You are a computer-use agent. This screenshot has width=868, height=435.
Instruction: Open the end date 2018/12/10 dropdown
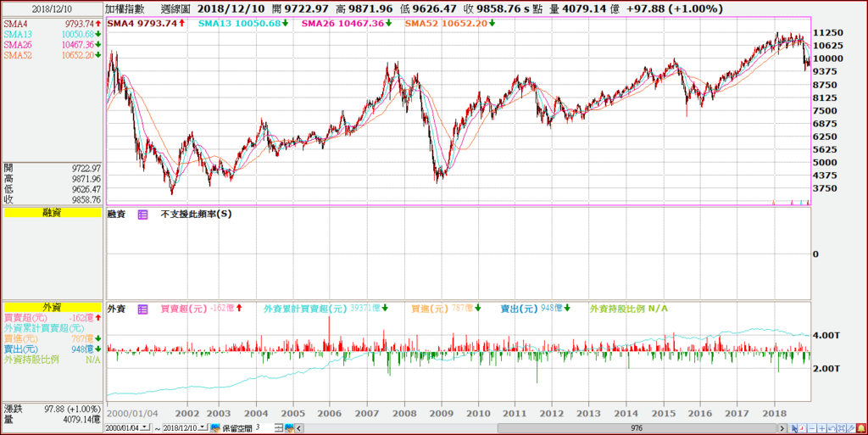click(203, 428)
